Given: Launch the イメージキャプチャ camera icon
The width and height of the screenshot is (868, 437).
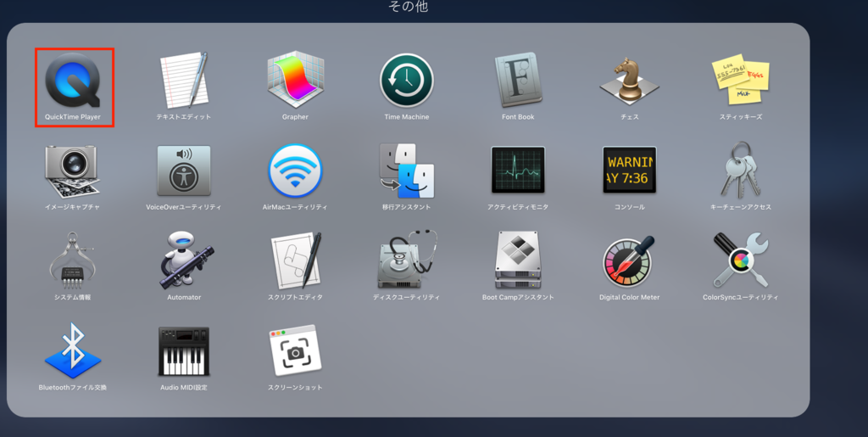Looking at the screenshot, I should [73, 171].
